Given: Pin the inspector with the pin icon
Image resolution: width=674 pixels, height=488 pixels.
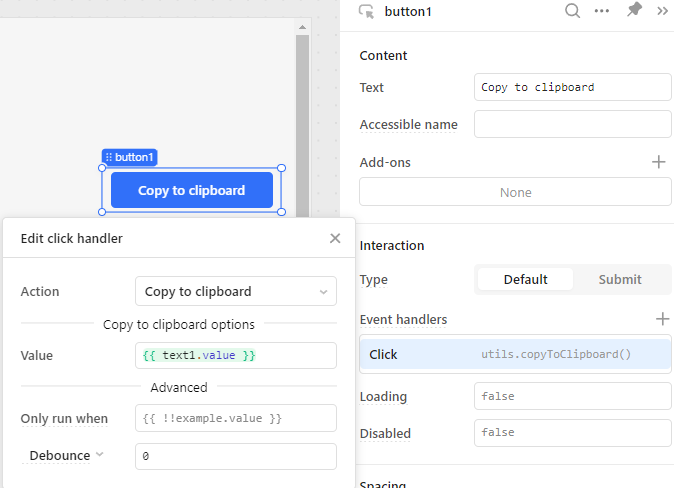Looking at the screenshot, I should click(634, 10).
